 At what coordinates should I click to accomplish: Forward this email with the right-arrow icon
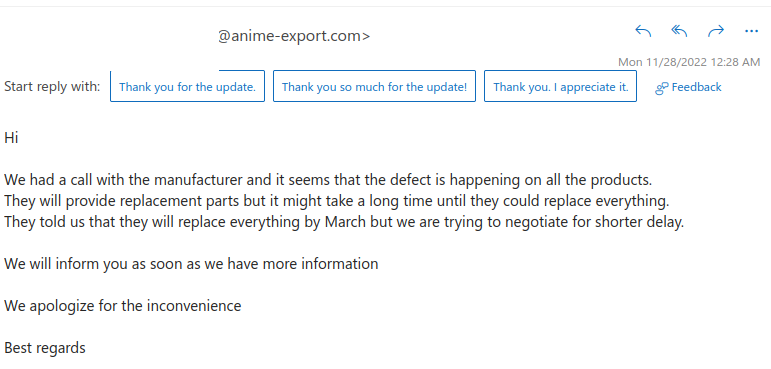click(x=715, y=31)
